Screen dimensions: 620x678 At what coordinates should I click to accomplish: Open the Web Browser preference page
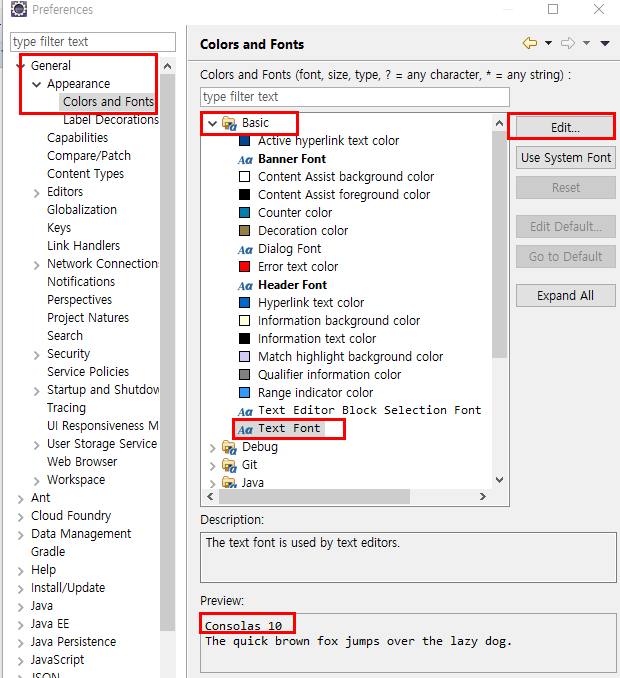(x=82, y=462)
